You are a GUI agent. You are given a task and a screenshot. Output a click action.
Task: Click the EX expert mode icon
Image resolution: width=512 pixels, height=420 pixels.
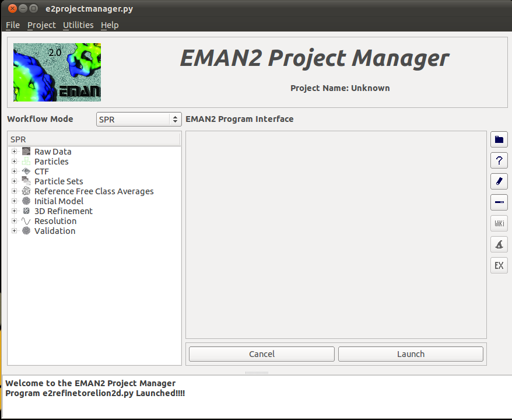(499, 265)
